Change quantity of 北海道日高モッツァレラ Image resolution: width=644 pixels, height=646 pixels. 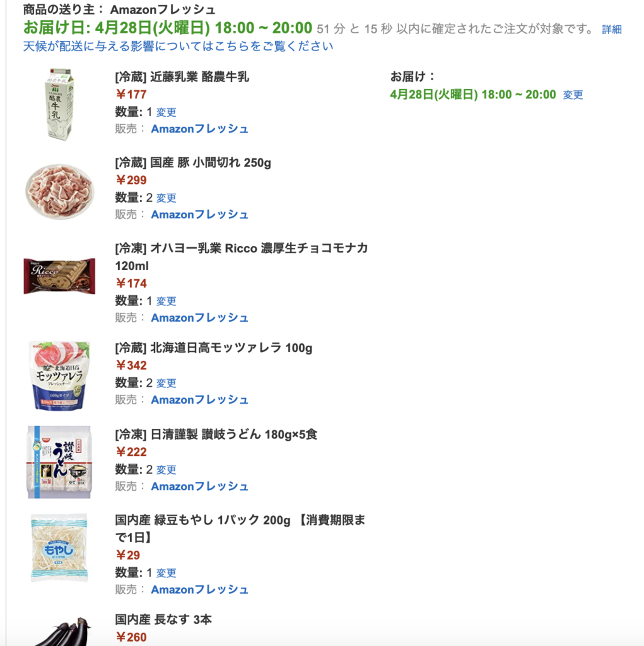[x=166, y=383]
